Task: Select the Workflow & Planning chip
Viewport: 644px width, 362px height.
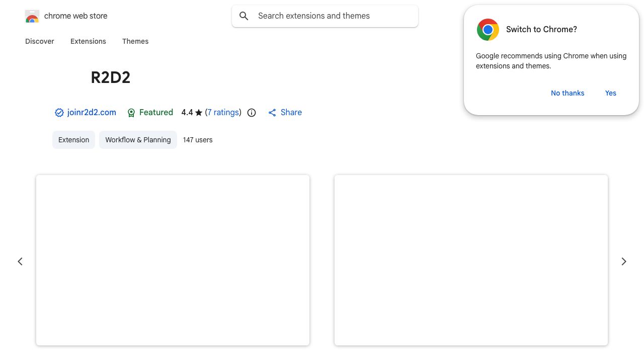Action: [x=138, y=140]
